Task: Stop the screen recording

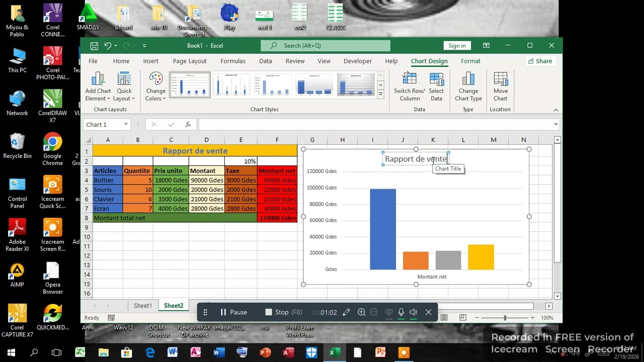Action: point(284,312)
